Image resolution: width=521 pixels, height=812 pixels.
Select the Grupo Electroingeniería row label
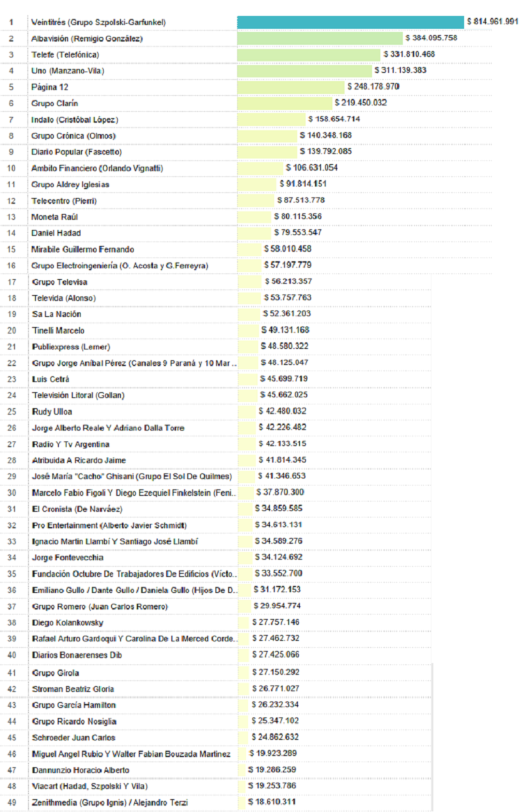click(x=120, y=266)
